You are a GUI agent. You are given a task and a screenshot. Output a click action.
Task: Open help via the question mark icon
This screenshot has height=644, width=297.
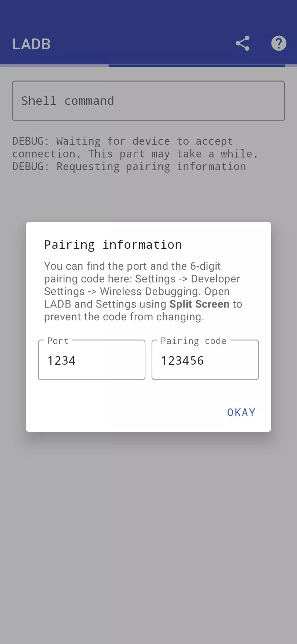[x=278, y=44]
